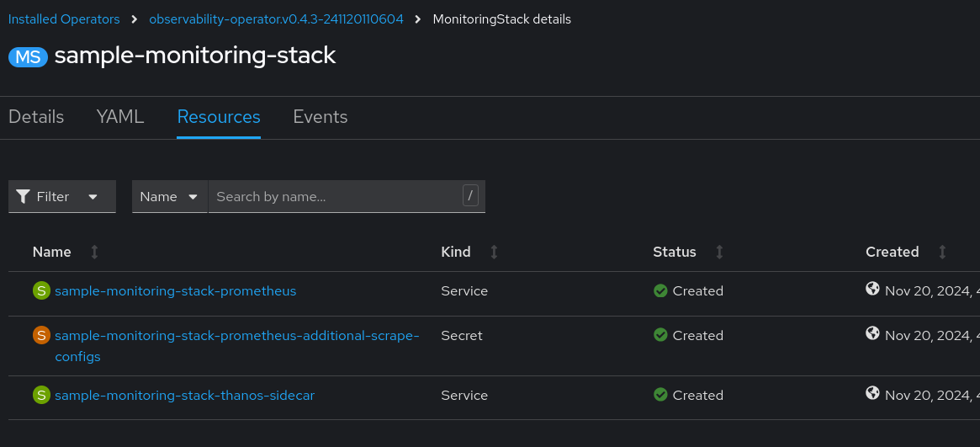Click the green Created check for the Secret row

[660, 335]
